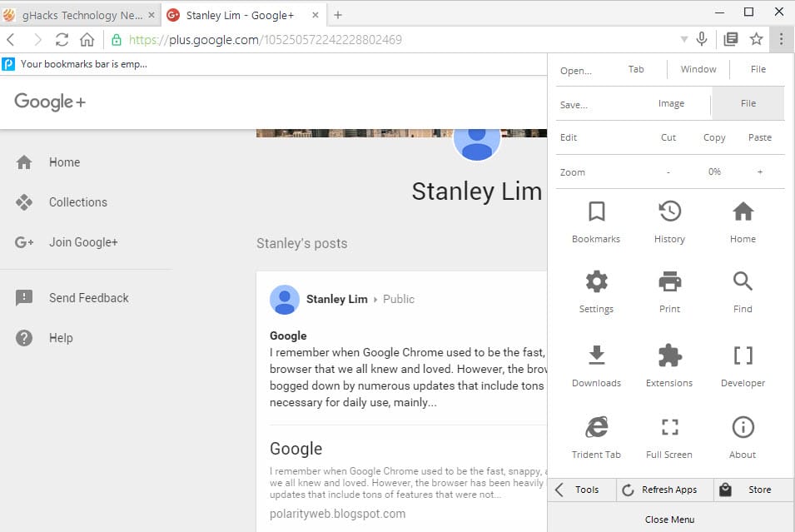The width and height of the screenshot is (795, 532).
Task: Open a new Window from menu
Action: coord(698,69)
